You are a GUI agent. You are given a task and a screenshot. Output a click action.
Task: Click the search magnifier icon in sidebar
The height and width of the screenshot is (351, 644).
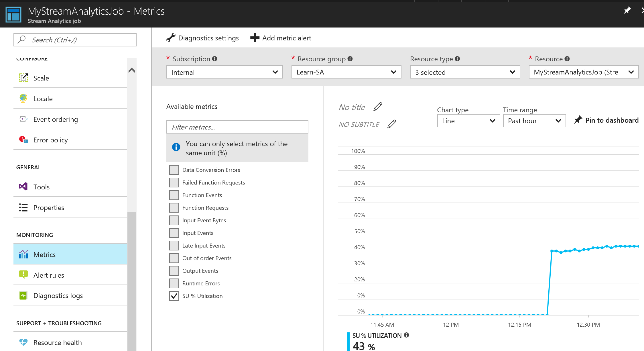click(22, 40)
